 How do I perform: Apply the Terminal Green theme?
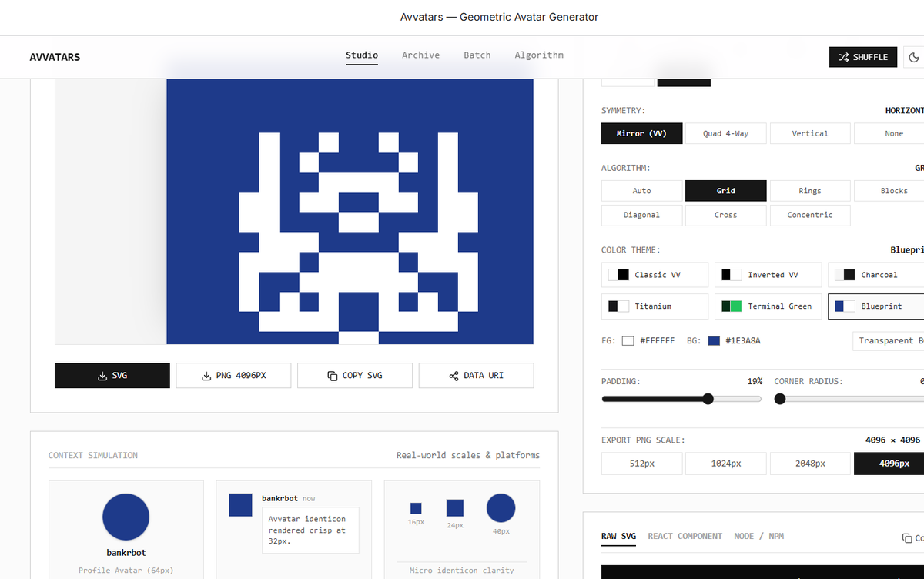pyautogui.click(x=768, y=306)
